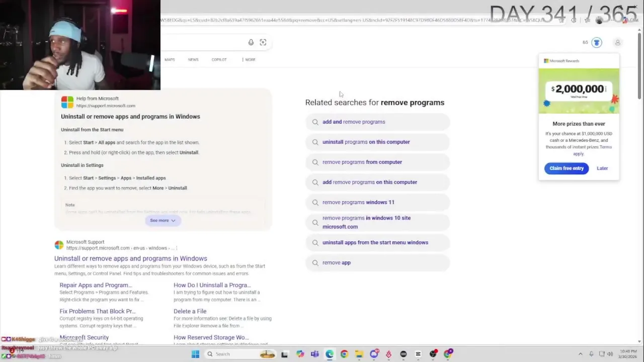The image size is (644, 362).
Task: Select 'remove programs windows 11' suggestion
Action: coord(377,202)
